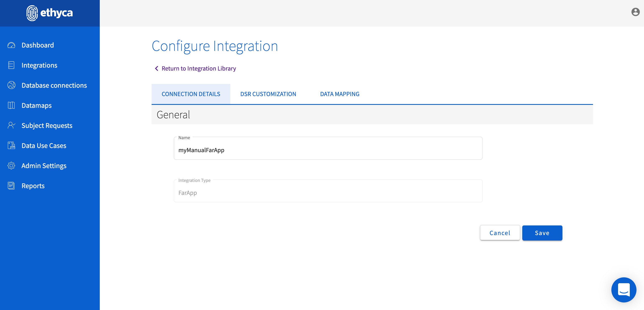Click the Dashboard gauge icon
The height and width of the screenshot is (310, 644).
[x=11, y=45]
